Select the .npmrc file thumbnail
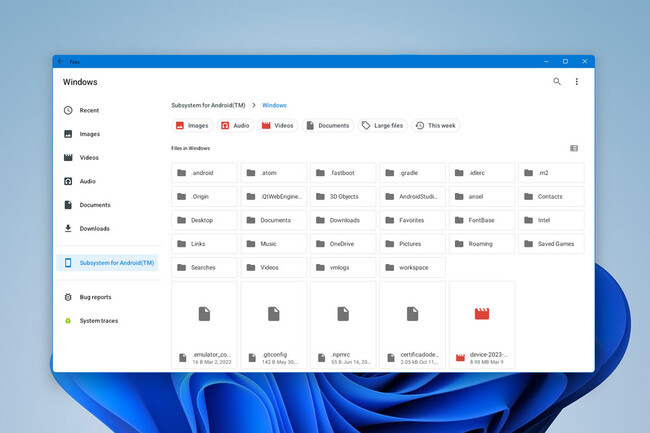The height and width of the screenshot is (433, 650). 343,325
